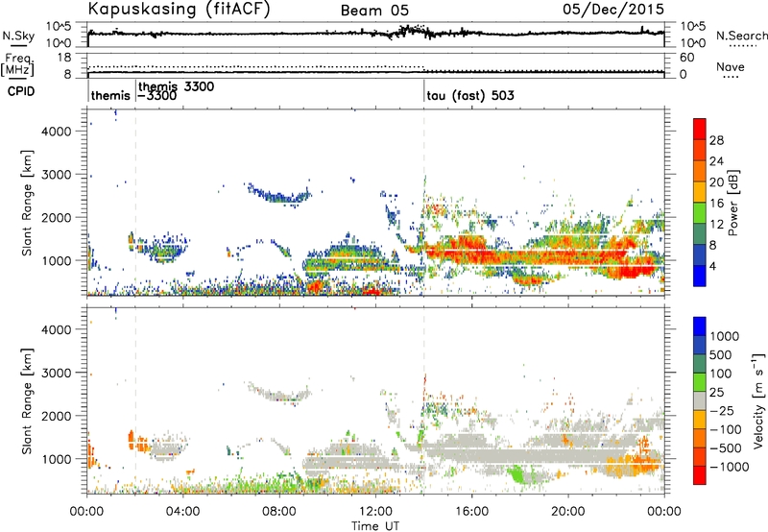Viewport: 768px width, 532px height.
Task: Click the 1000 range tick of the Velocity panel
Action: (x=56, y=459)
